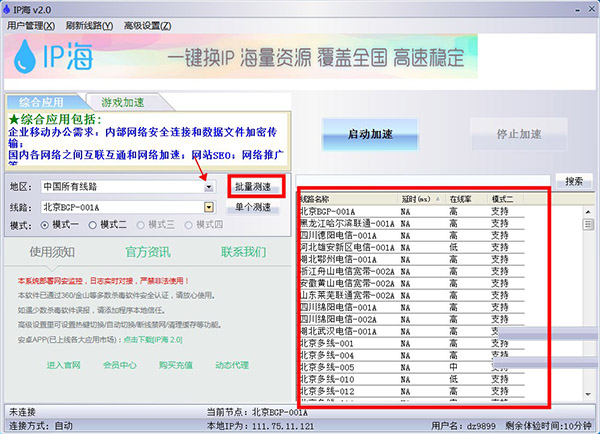This screenshot has height=434, width=600.
Task: Click the line search input field
Action: pos(423,181)
